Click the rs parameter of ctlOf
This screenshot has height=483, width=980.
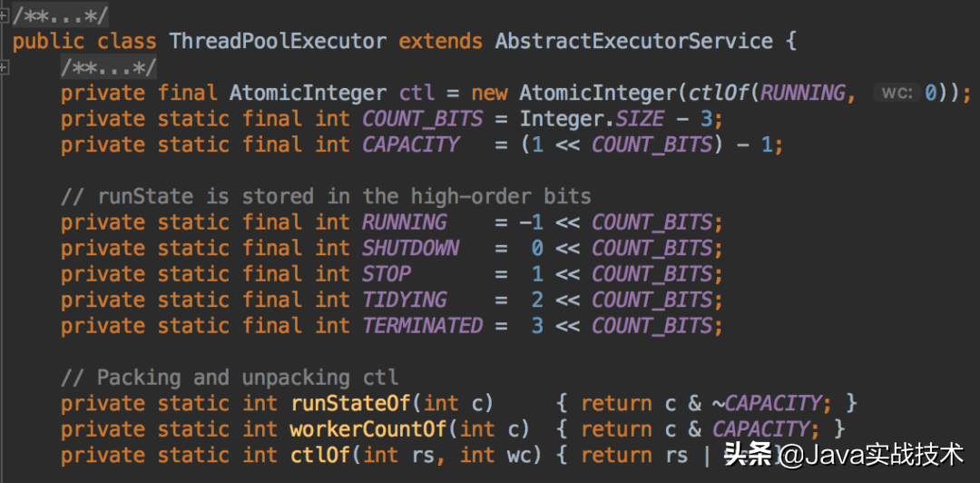coord(423,456)
